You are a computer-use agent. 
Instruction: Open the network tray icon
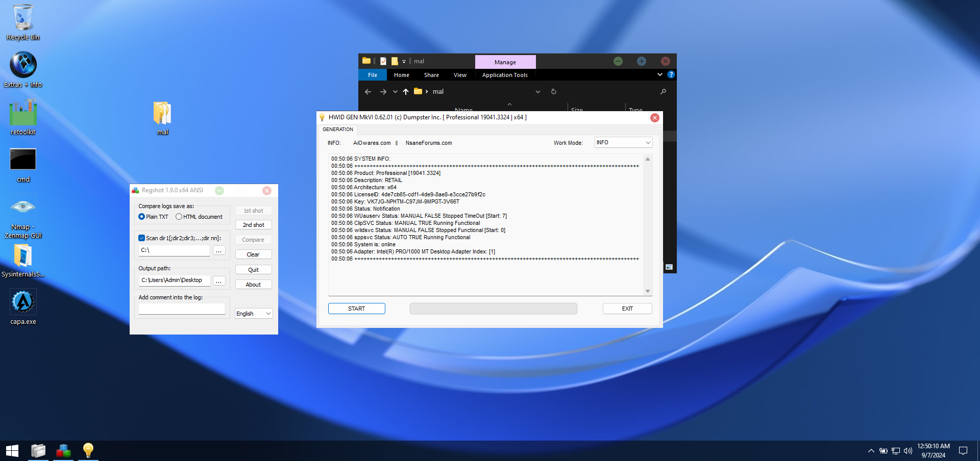pyautogui.click(x=896, y=451)
